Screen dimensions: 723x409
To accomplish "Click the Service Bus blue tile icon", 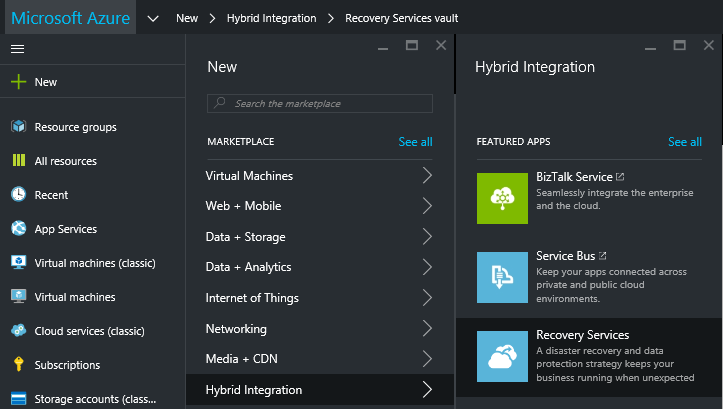I will 502,277.
